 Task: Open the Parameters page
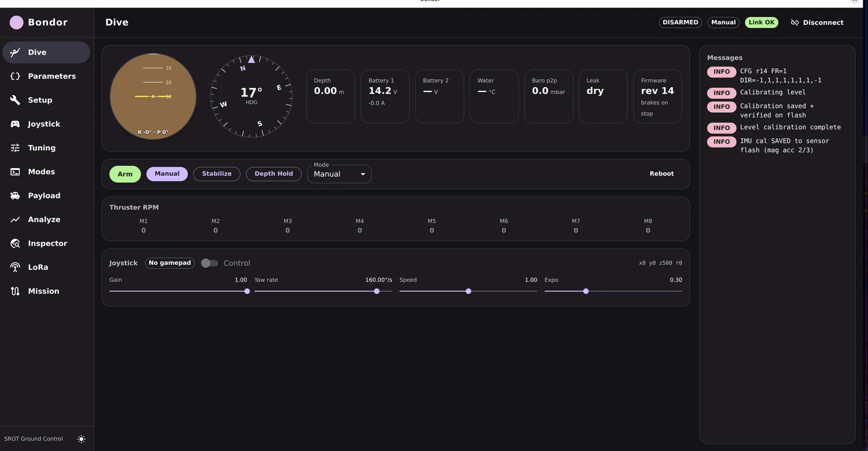tap(46, 76)
